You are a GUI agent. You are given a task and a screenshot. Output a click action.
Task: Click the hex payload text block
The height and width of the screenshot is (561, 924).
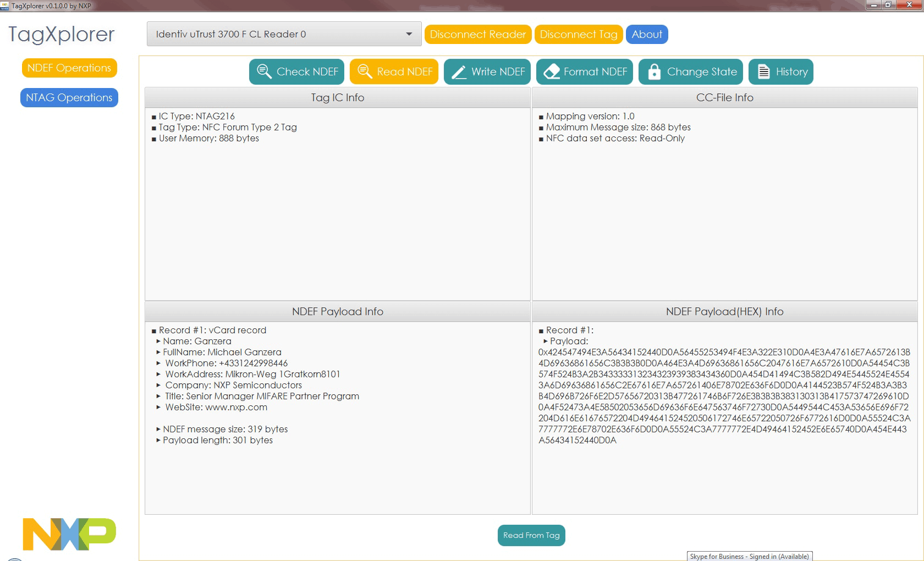pyautogui.click(x=724, y=396)
